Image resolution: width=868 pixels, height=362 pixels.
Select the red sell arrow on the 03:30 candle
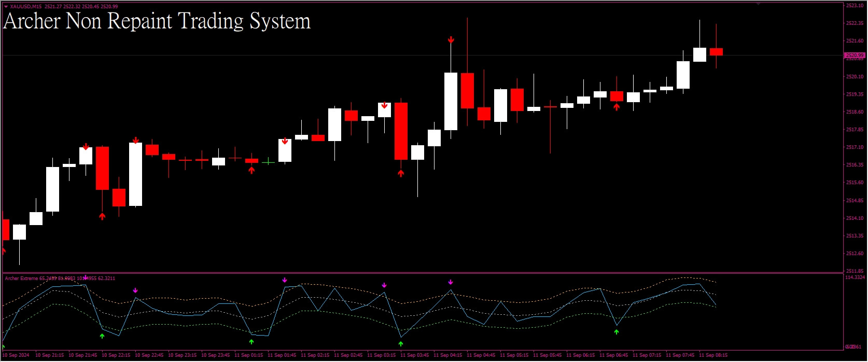[x=384, y=105]
